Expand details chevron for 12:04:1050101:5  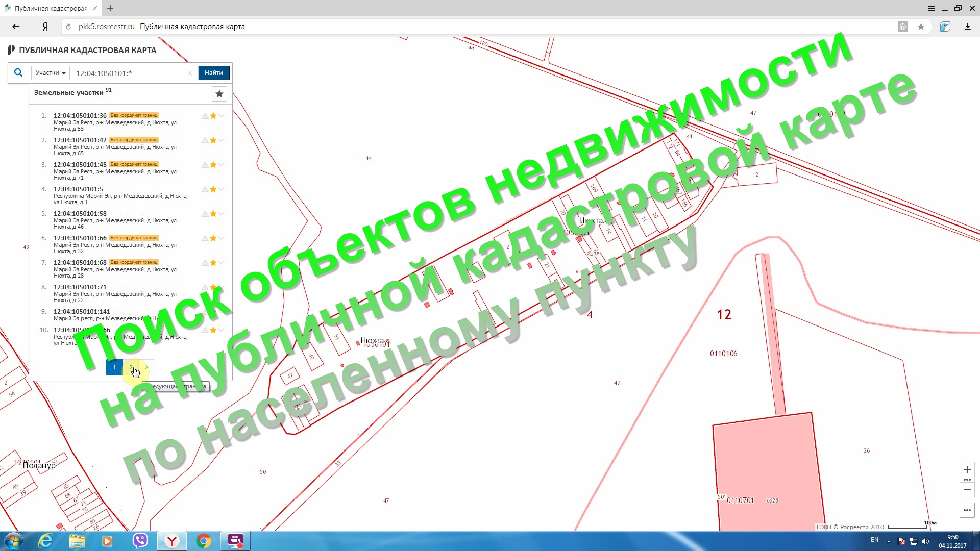pos(222,189)
